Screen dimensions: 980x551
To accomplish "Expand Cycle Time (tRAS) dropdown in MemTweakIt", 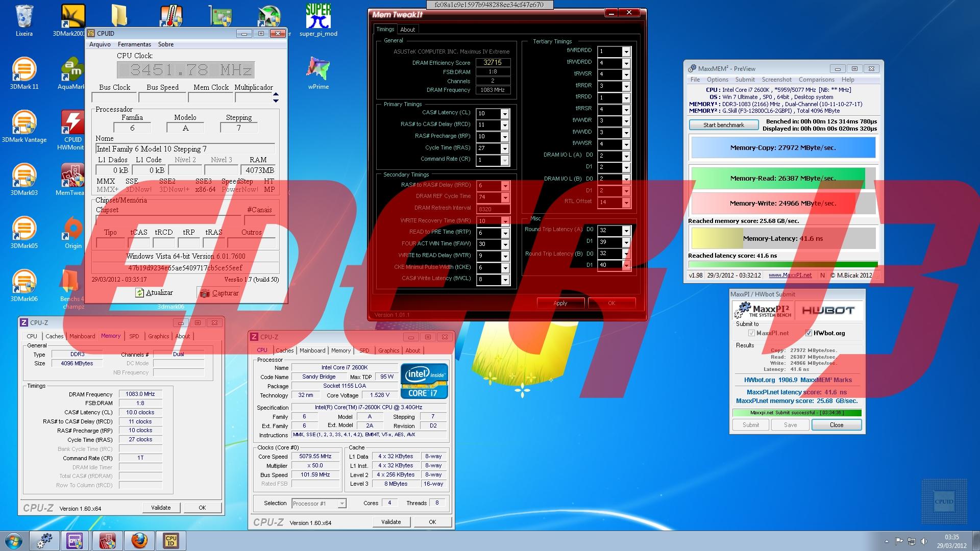I will [505, 148].
